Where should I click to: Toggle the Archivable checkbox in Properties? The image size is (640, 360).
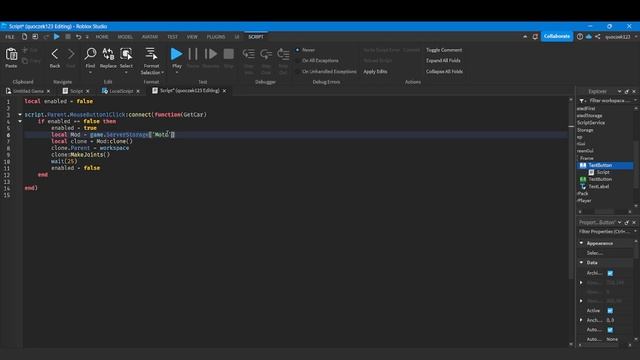(610, 273)
